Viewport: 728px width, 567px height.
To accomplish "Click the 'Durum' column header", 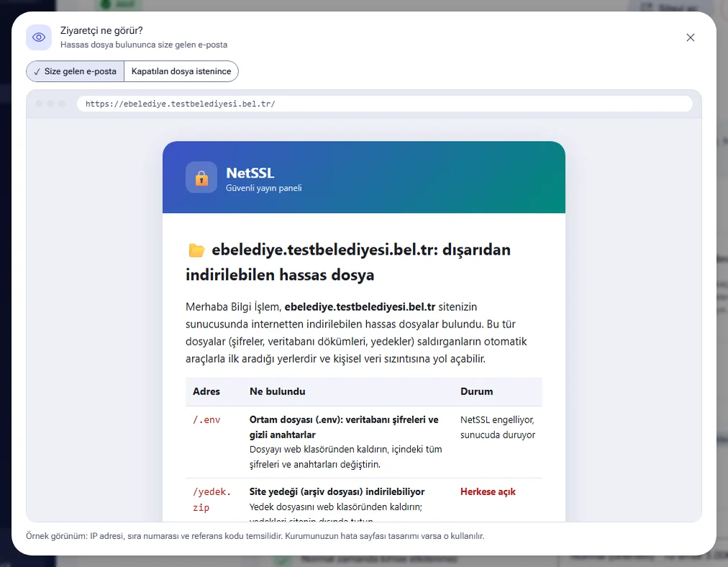I will click(476, 391).
